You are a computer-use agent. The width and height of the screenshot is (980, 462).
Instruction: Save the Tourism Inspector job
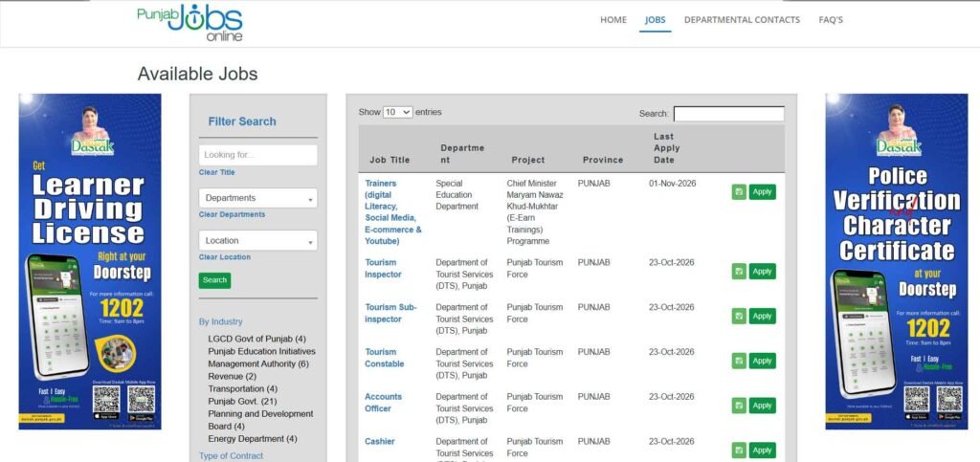pos(740,271)
